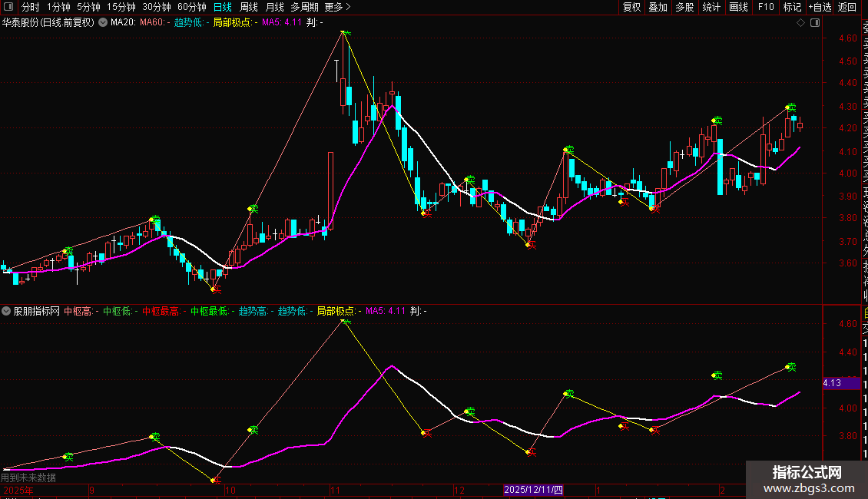Click the 统计 statistics button

coord(711,7)
